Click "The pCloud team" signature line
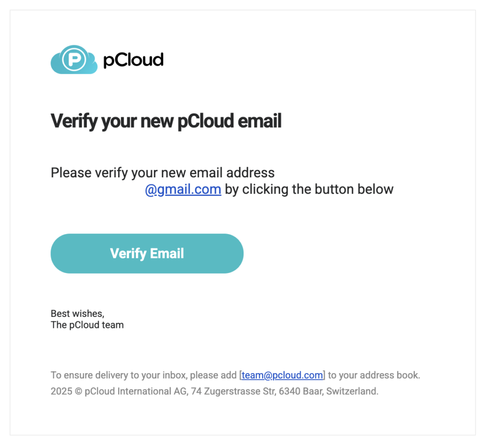This screenshot has height=448, width=488. tap(87, 326)
